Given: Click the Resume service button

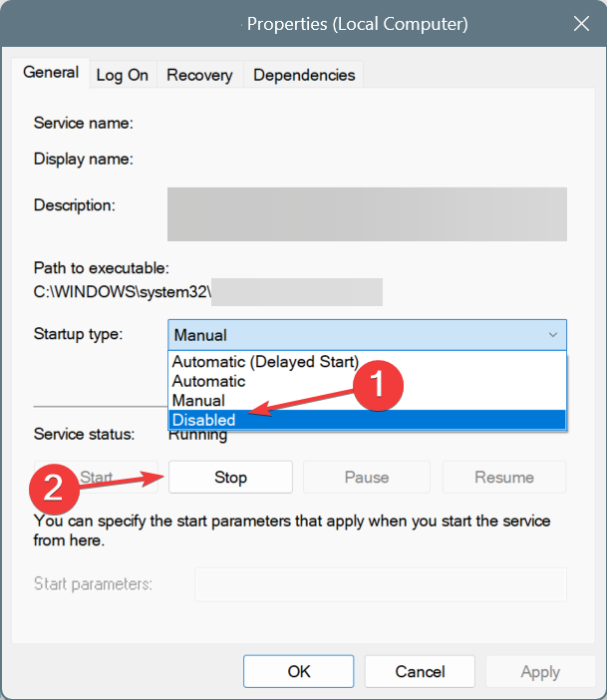Looking at the screenshot, I should (x=504, y=478).
